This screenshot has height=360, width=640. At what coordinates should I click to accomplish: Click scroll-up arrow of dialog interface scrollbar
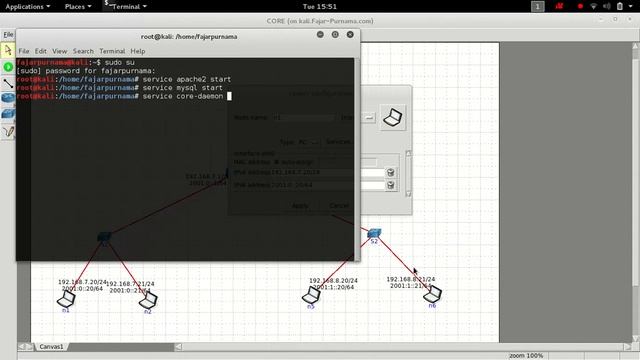point(408,153)
